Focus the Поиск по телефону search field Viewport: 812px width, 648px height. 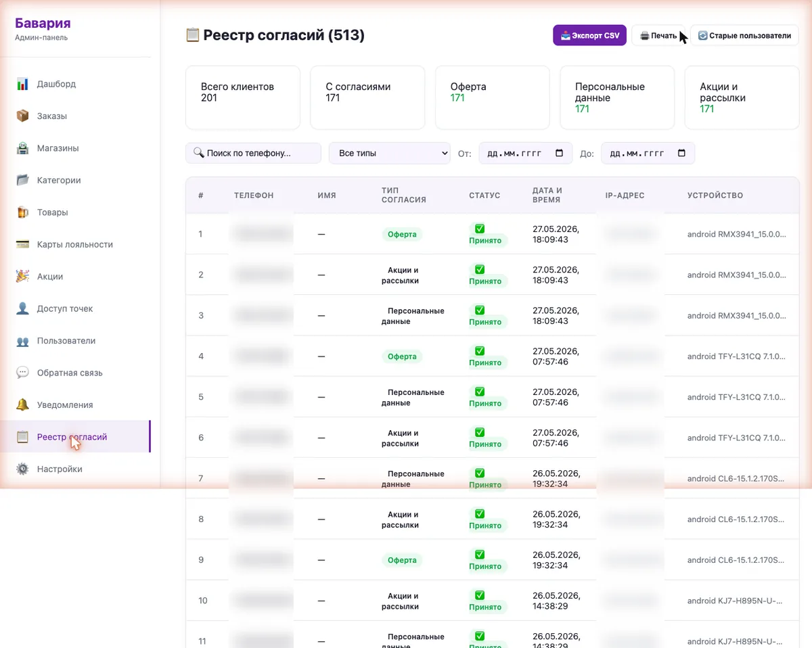(x=253, y=153)
